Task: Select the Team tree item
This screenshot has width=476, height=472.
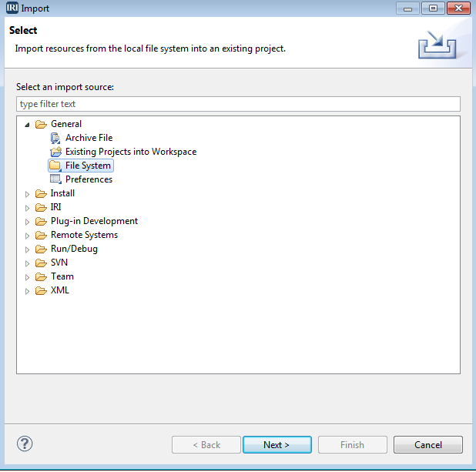Action: (x=62, y=276)
